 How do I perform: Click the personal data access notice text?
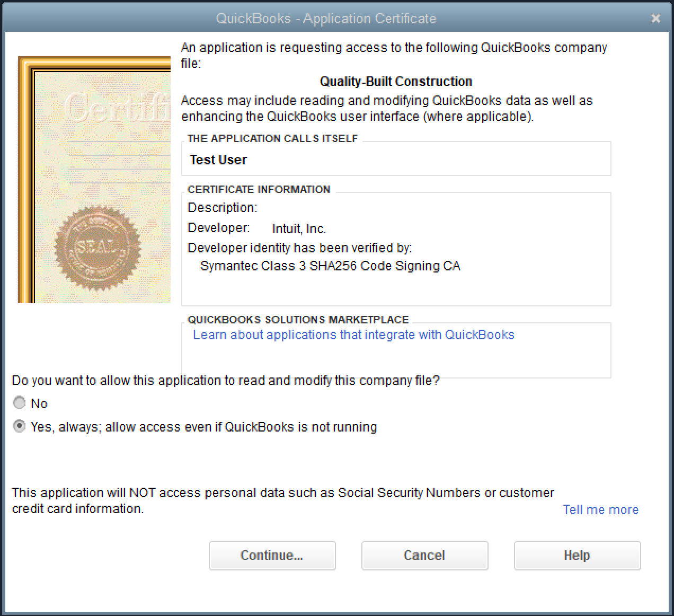tap(282, 500)
